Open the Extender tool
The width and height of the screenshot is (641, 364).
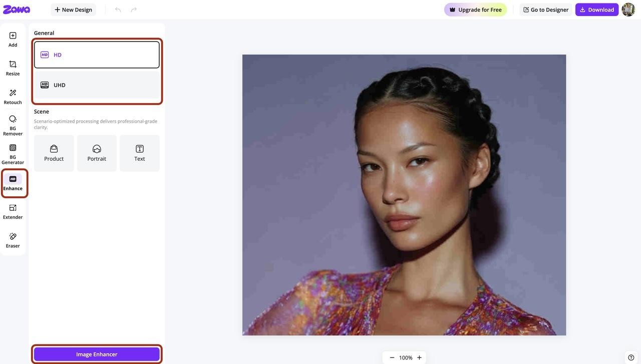pyautogui.click(x=13, y=212)
